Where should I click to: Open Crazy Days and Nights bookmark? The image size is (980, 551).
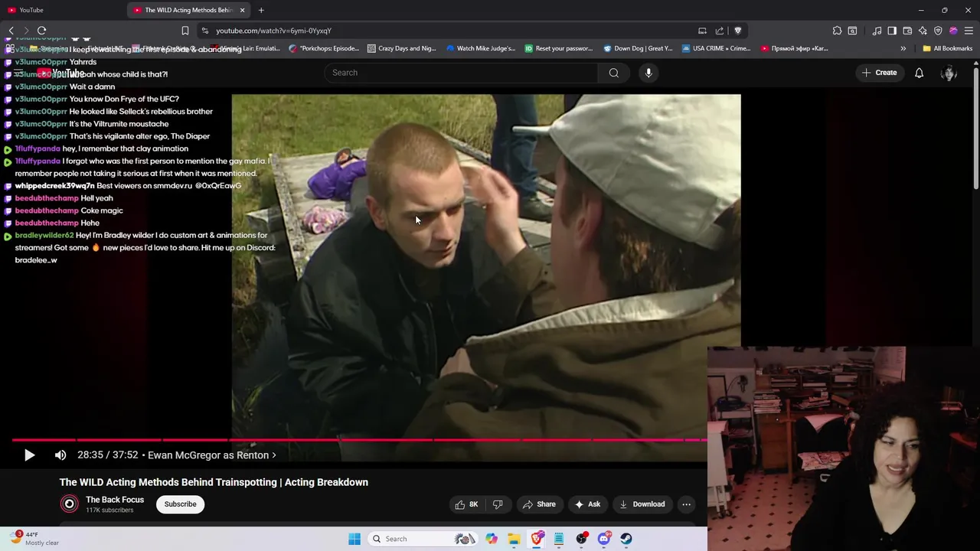pyautogui.click(x=401, y=48)
